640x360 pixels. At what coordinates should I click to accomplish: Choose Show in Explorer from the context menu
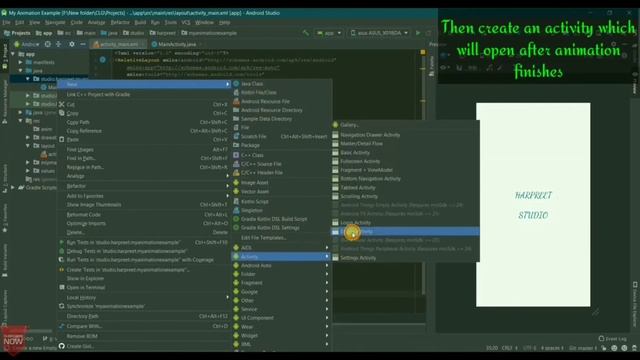tap(143, 278)
